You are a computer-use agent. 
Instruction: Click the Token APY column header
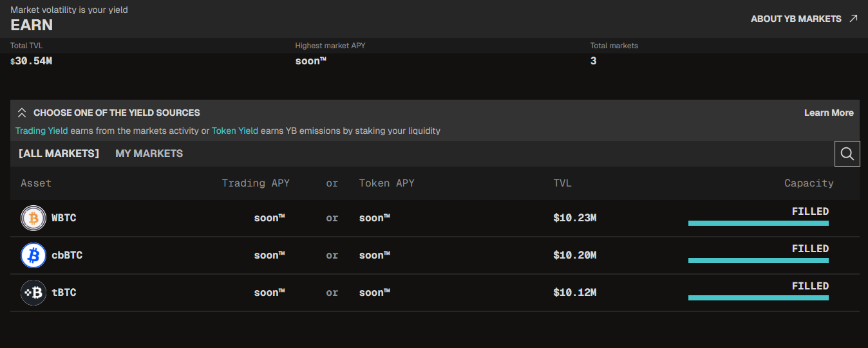(386, 183)
